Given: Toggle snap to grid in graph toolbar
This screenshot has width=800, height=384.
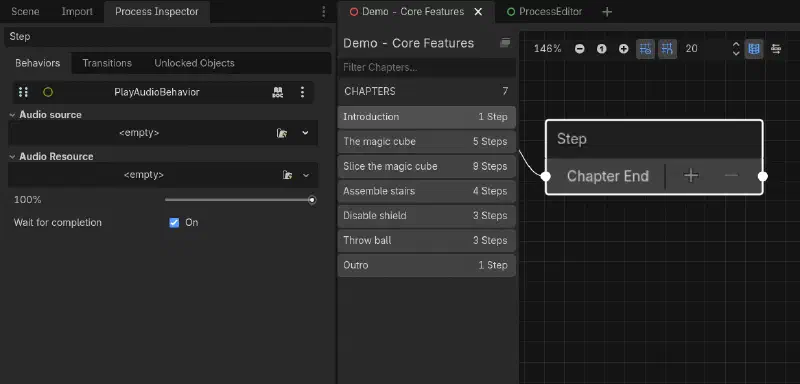Looking at the screenshot, I should click(667, 49).
